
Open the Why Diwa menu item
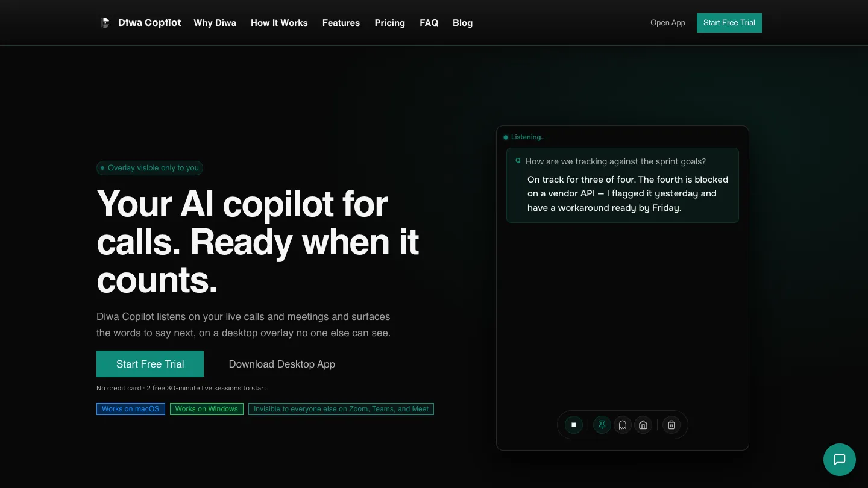[x=215, y=23]
